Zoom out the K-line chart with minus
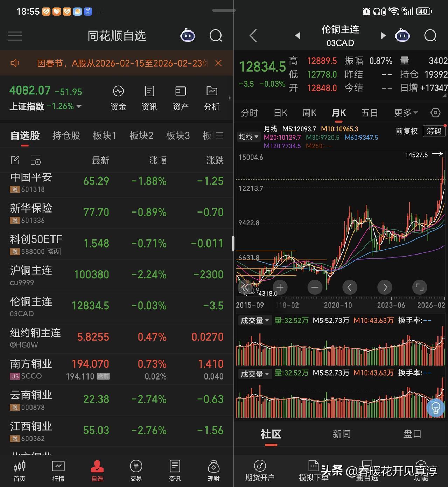Image resolution: width=448 pixels, height=487 pixels. (315, 287)
